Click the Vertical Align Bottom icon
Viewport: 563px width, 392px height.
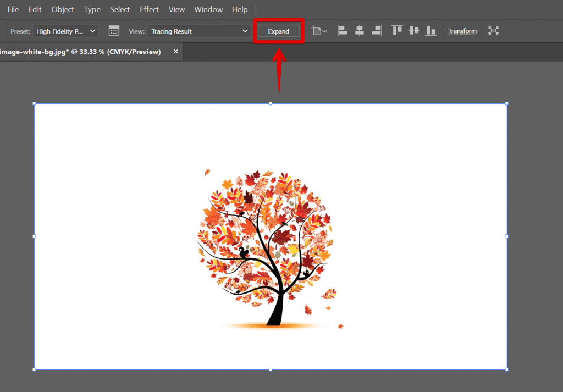430,31
